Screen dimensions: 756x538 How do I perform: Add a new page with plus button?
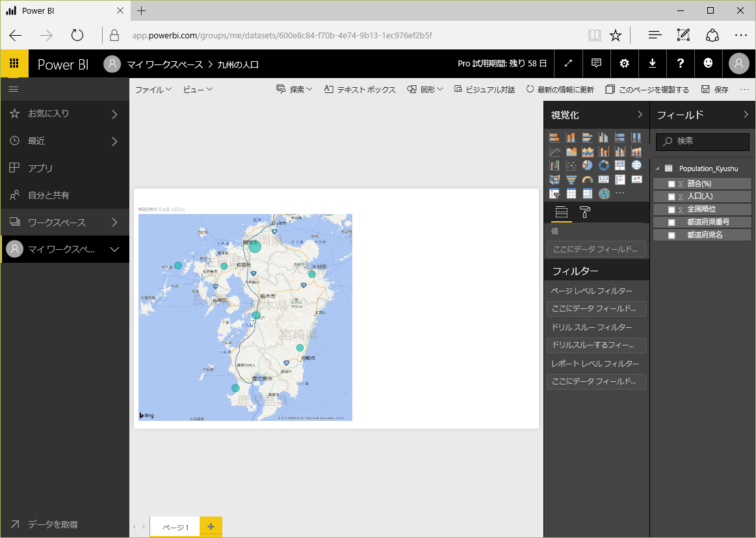[x=211, y=526]
